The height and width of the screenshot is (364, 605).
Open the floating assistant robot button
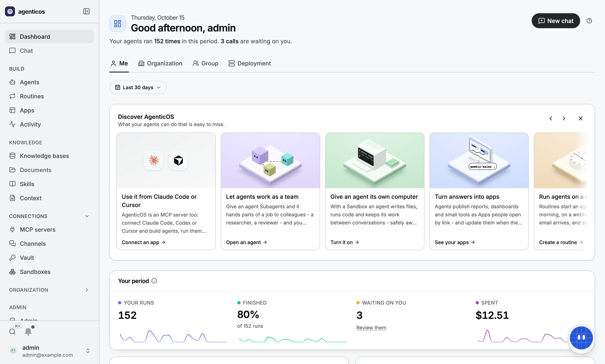581,338
